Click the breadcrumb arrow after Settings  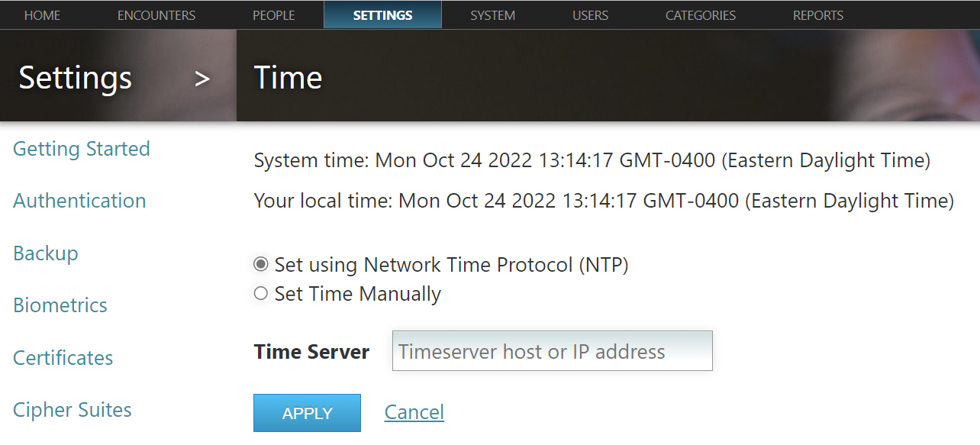coord(202,78)
